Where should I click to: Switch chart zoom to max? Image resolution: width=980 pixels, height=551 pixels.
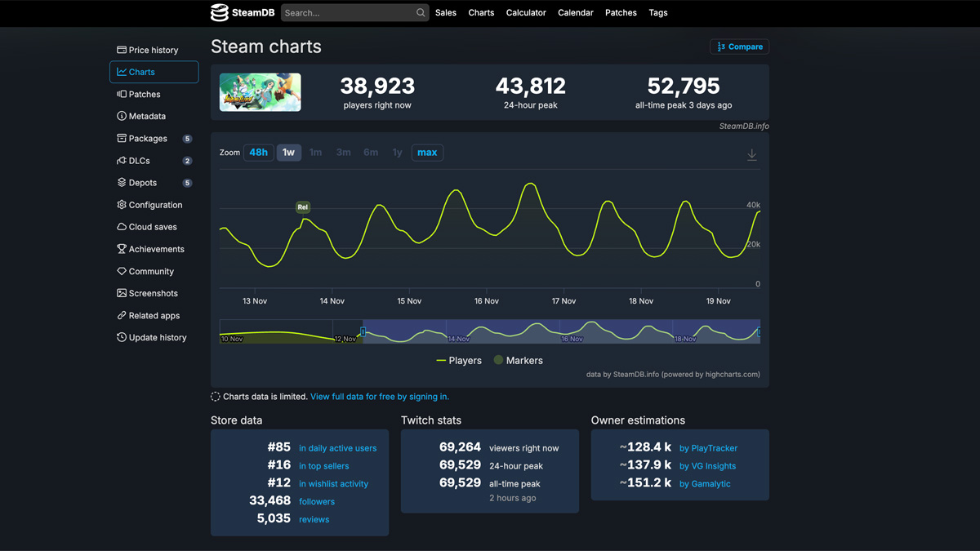point(427,152)
